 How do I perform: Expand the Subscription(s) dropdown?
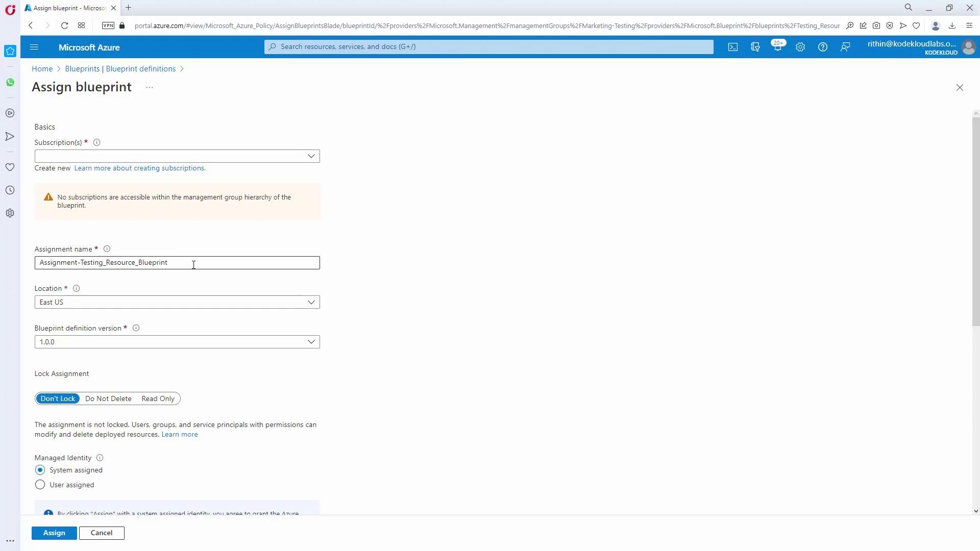click(x=177, y=156)
